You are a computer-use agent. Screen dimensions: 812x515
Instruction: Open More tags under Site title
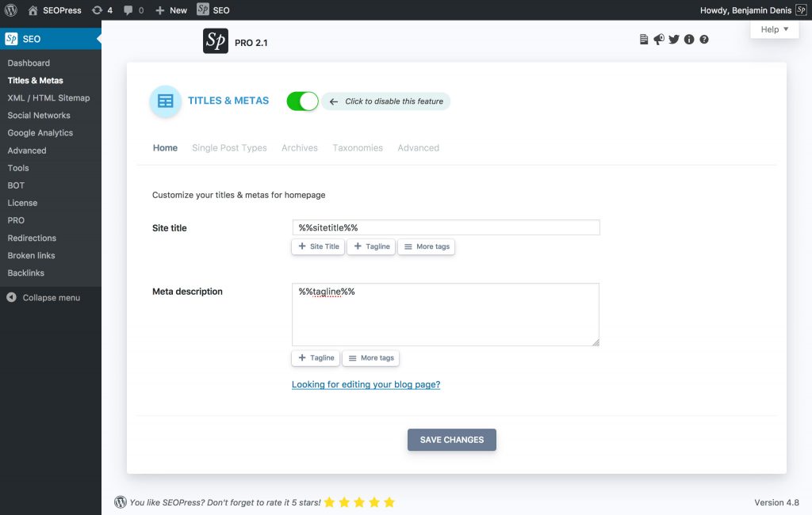426,246
